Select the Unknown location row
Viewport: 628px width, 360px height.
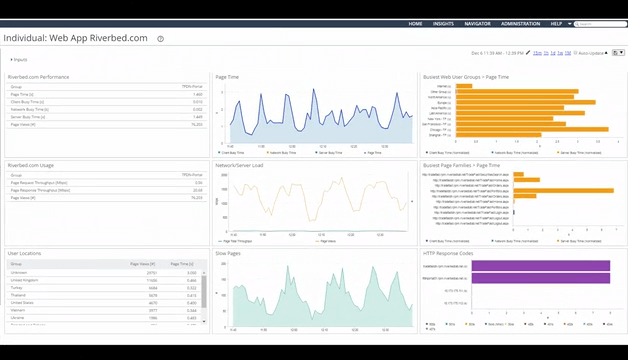point(103,273)
